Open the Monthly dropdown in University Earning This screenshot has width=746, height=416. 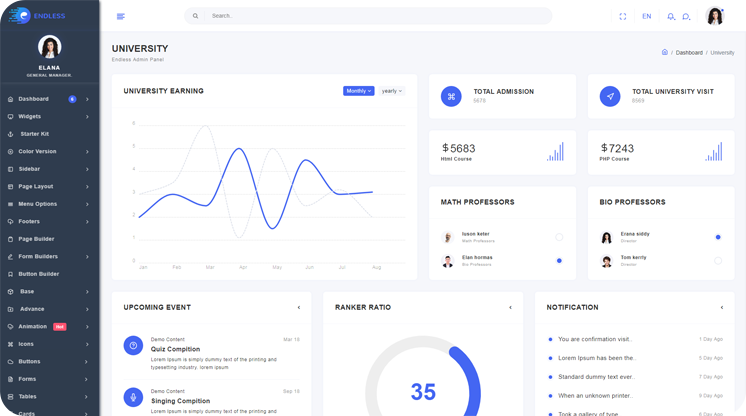(x=358, y=91)
